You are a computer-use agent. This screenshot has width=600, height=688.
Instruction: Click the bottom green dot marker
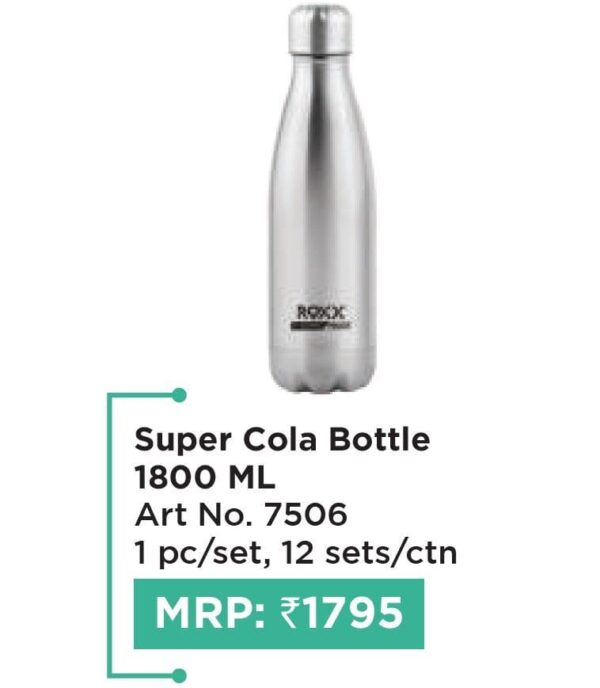[x=178, y=675]
